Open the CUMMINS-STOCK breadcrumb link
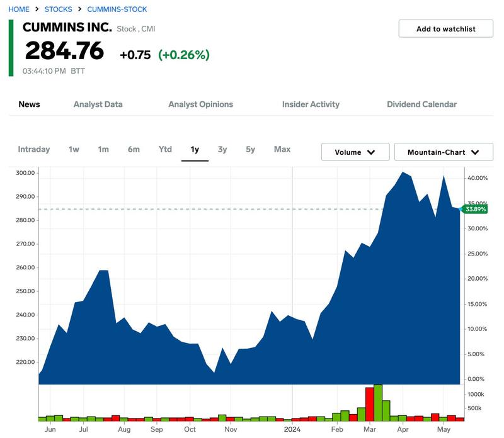 pos(117,9)
